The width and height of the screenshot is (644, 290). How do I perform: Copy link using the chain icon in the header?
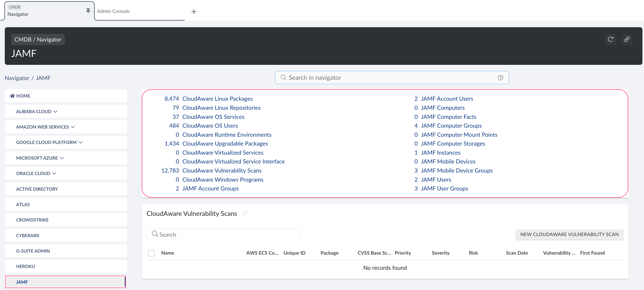[627, 39]
